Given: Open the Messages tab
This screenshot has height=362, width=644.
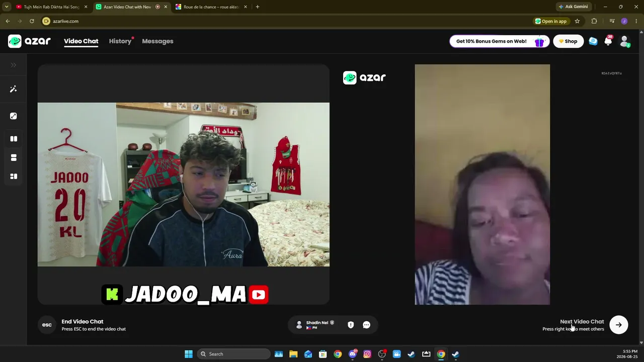Looking at the screenshot, I should (x=157, y=41).
